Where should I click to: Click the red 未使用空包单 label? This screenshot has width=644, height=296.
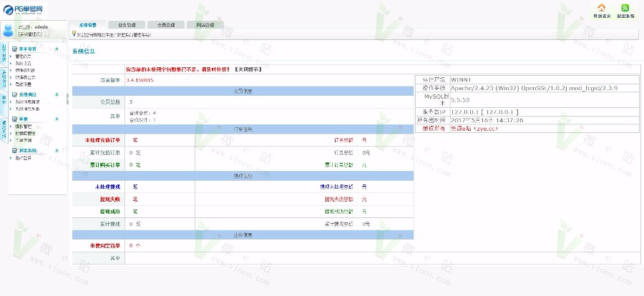coord(104,246)
